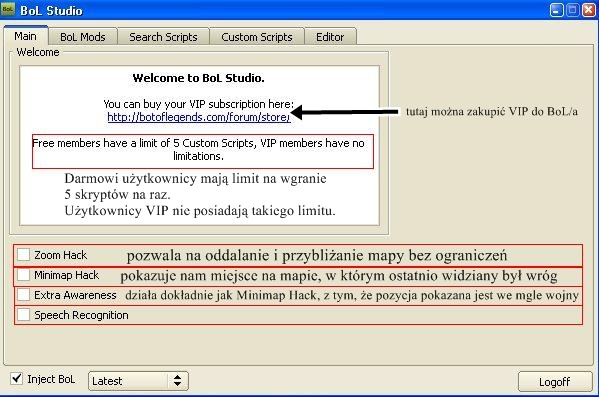Click the 'Welcome to BoL Studio.' heading
The width and height of the screenshot is (599, 397).
[x=198, y=78]
